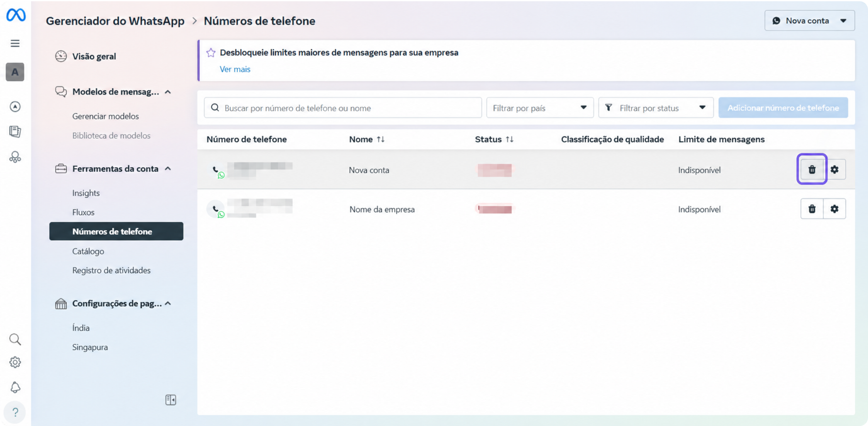This screenshot has height=426, width=868.
Task: Click Adicionar número de telefone button
Action: [x=783, y=108]
